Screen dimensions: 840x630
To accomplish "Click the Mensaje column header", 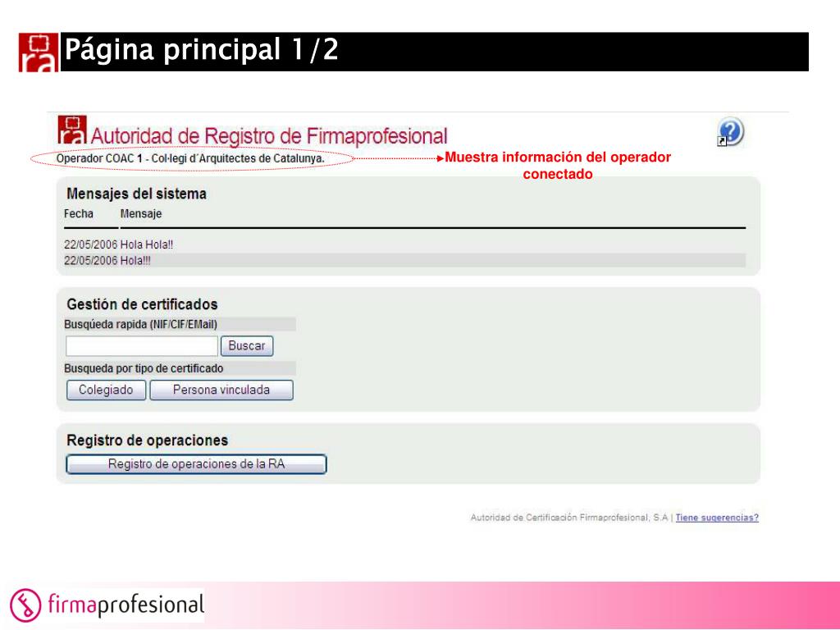I will (x=141, y=214).
